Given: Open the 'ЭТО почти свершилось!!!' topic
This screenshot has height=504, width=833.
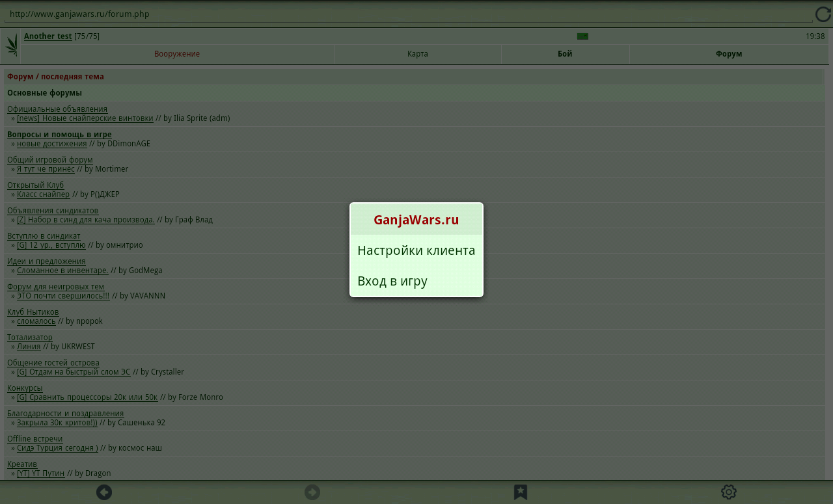Looking at the screenshot, I should [x=63, y=296].
